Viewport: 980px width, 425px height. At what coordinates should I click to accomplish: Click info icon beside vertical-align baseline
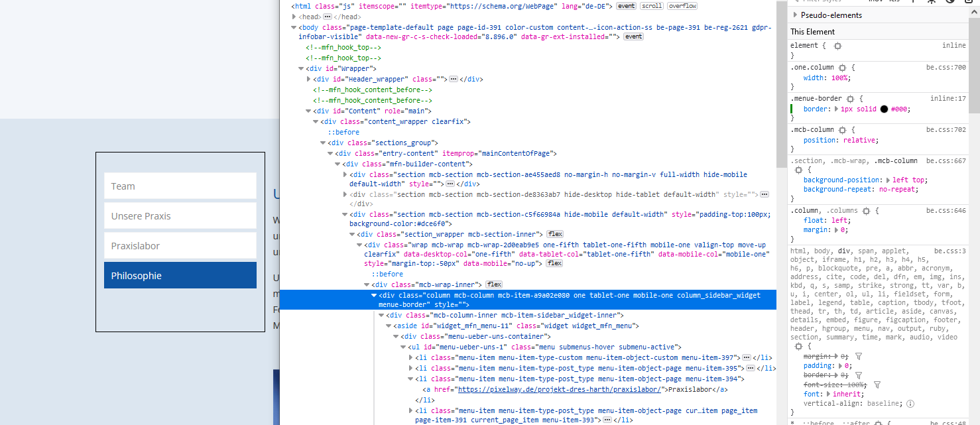(x=910, y=403)
